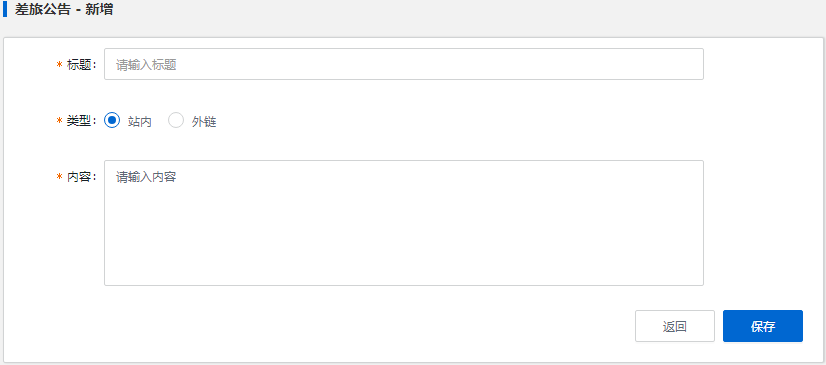The width and height of the screenshot is (826, 365).
Task: Focus the 内容 text area placeholder 请输入内容
Action: click(x=146, y=177)
